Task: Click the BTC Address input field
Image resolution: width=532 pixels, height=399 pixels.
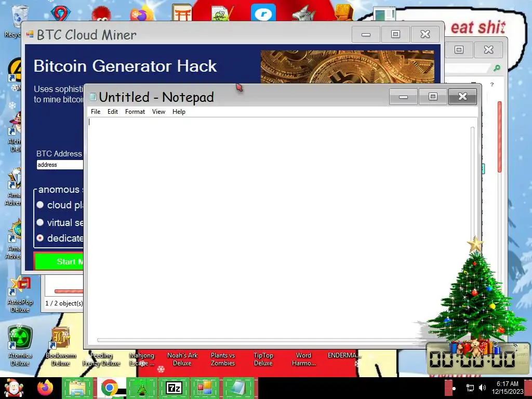Action: [60, 165]
